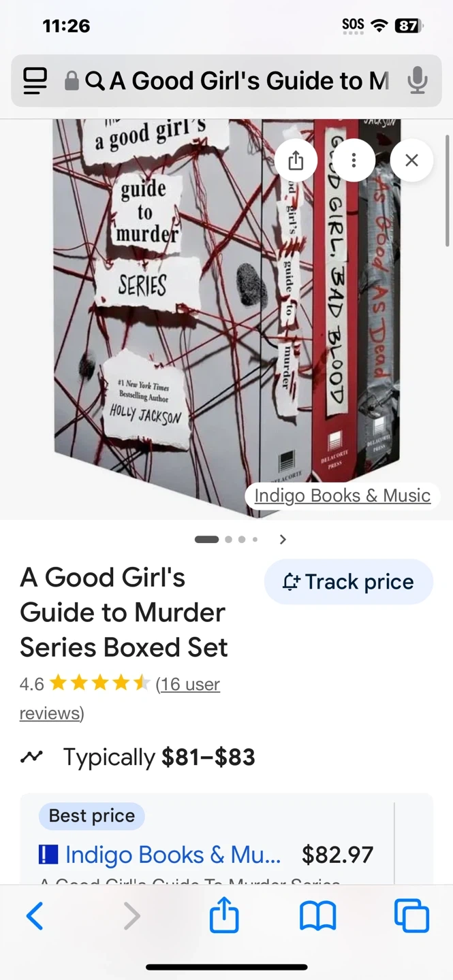This screenshot has height=980, width=453.
Task: Select the second image carousel dot
Action: pos(228,540)
